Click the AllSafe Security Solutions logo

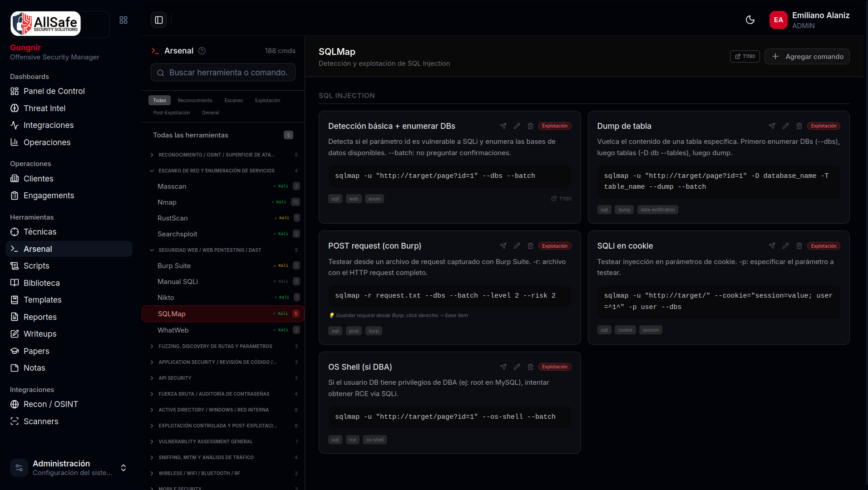pyautogui.click(x=46, y=24)
